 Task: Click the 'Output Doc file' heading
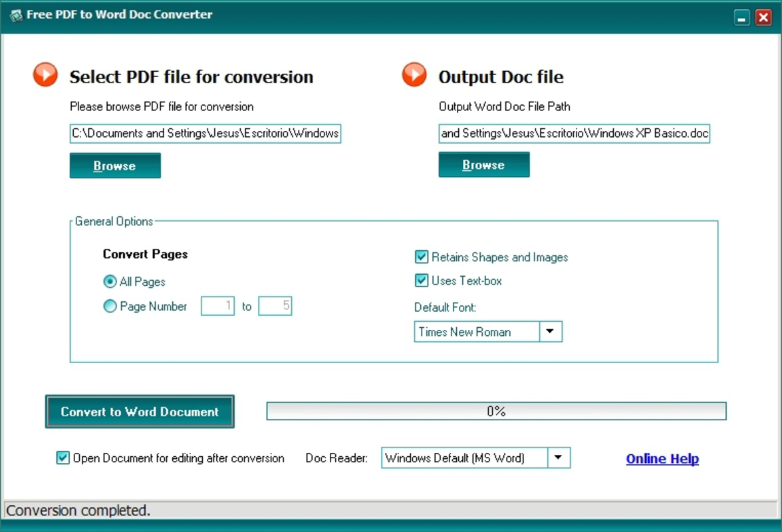click(501, 76)
